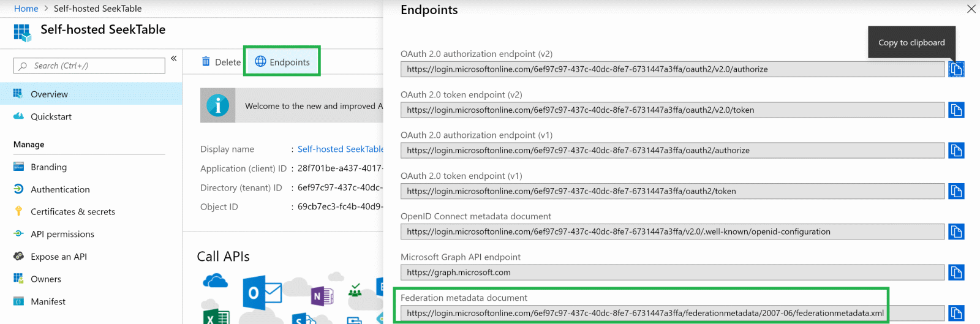The height and width of the screenshot is (324, 980).
Task: Click the Certificates key icon
Action: click(18, 211)
